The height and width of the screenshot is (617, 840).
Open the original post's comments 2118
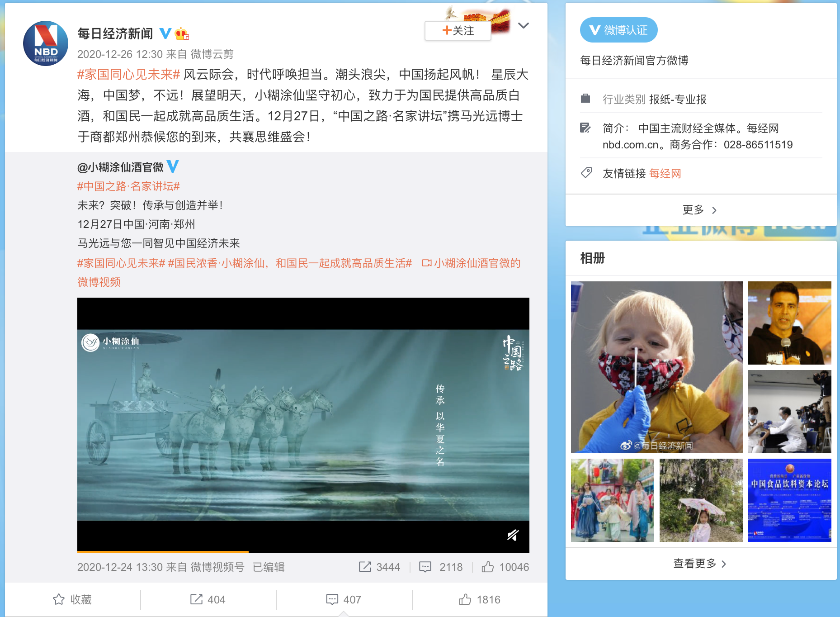click(x=441, y=567)
